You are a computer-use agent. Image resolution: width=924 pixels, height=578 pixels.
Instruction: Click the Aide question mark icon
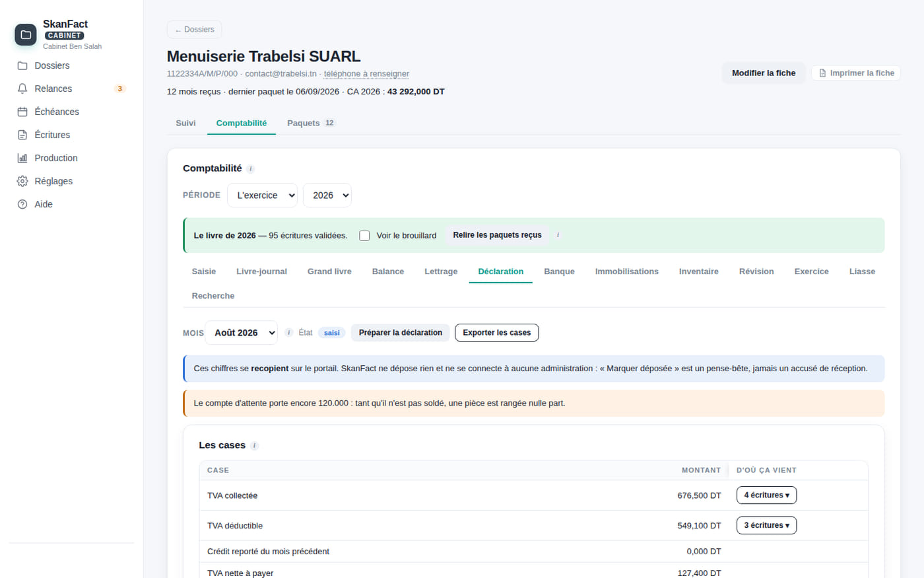tap(22, 204)
